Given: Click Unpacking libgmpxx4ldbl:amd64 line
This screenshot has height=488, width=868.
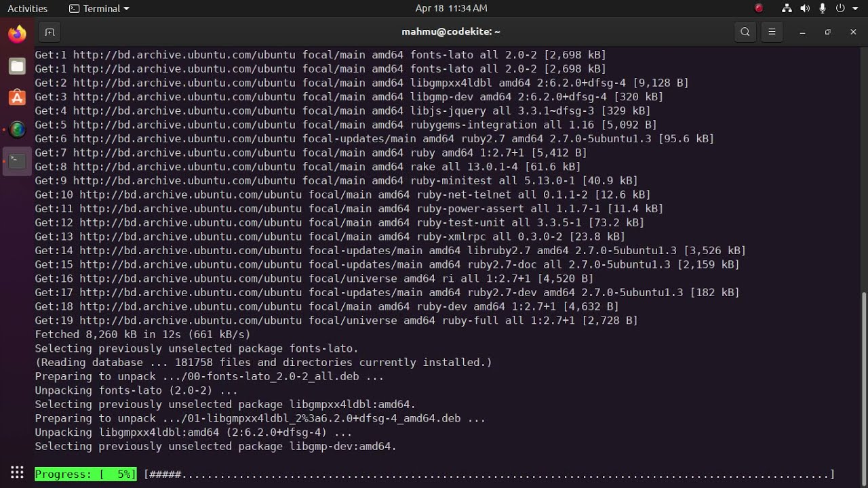Looking at the screenshot, I should point(193,432).
